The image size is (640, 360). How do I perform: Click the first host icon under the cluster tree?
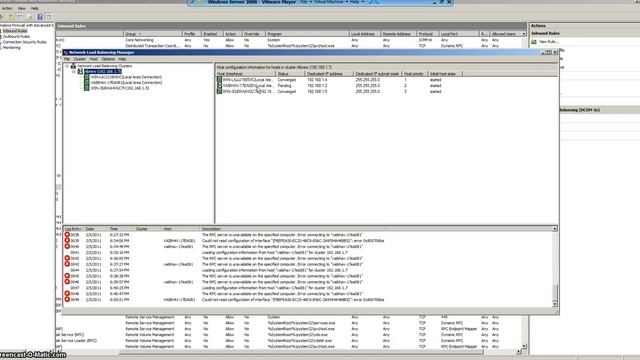point(87,77)
